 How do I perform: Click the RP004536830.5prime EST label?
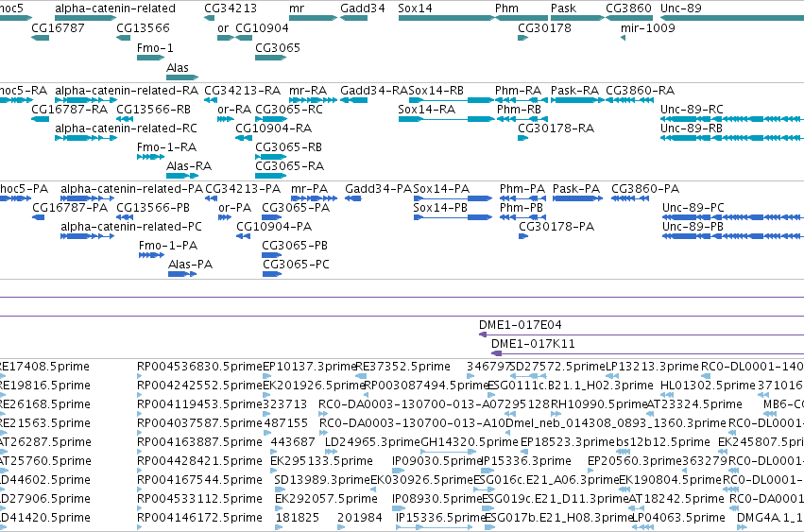pos(199,367)
